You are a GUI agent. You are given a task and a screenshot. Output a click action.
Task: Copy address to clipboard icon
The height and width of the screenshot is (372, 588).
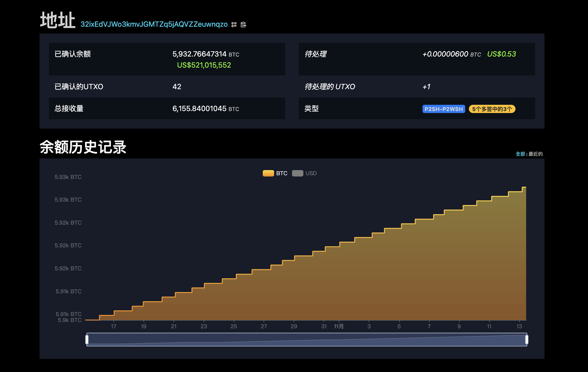[x=243, y=25]
